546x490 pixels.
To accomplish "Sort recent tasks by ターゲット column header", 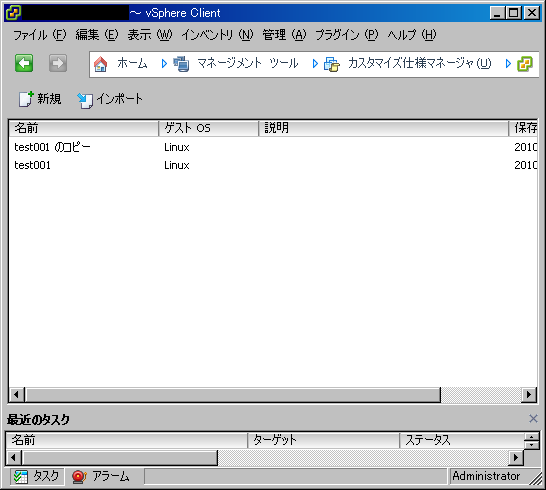I will click(323, 440).
